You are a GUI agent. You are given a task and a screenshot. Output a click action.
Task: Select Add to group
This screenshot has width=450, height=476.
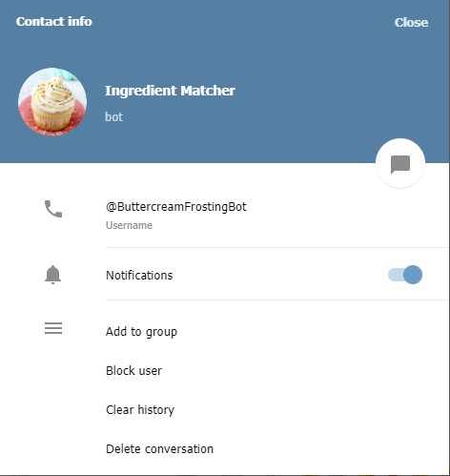click(141, 332)
